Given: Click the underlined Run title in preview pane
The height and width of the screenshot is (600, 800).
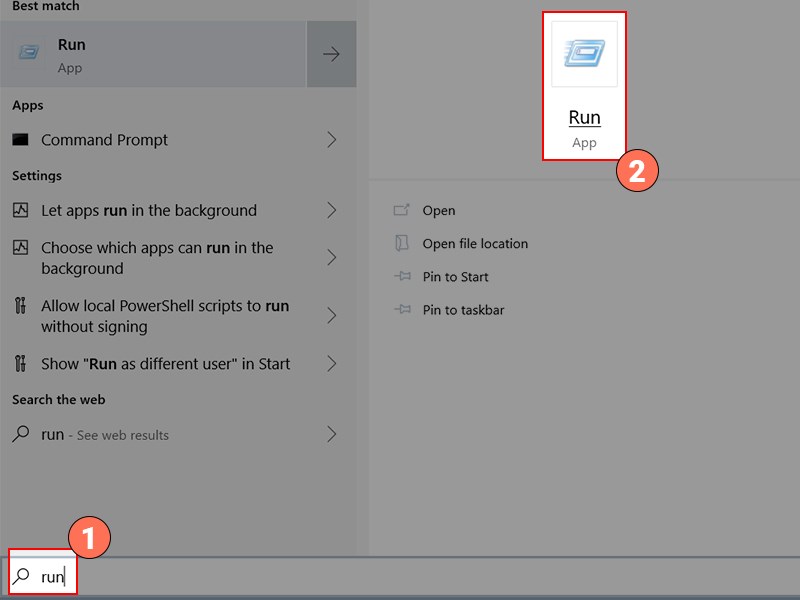Looking at the screenshot, I should pyautogui.click(x=584, y=118).
